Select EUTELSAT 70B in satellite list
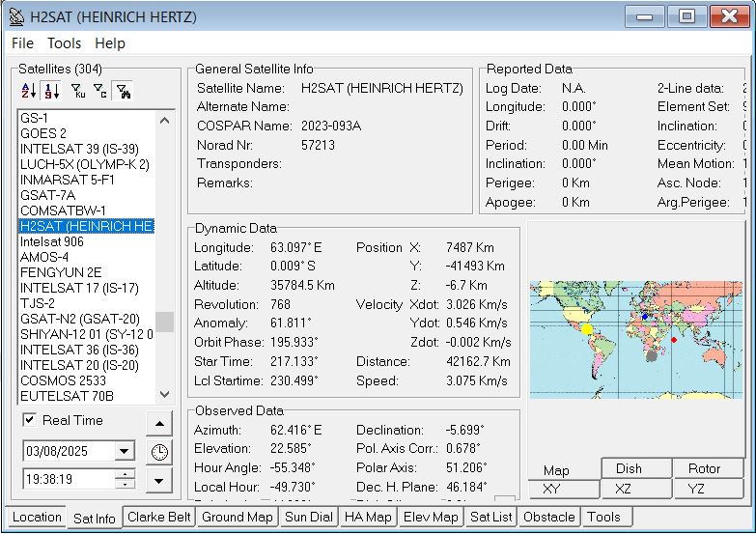 click(x=87, y=396)
